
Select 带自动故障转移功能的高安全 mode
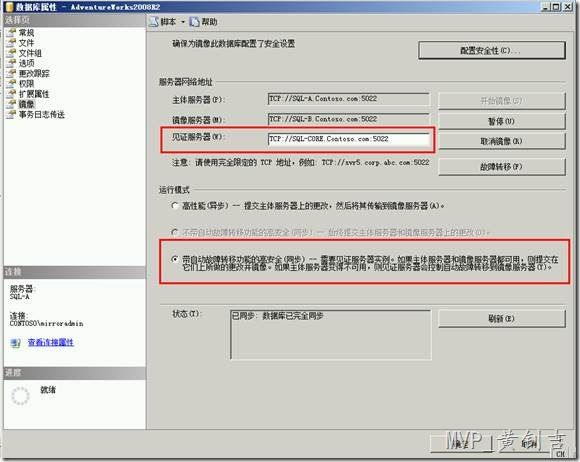point(175,259)
